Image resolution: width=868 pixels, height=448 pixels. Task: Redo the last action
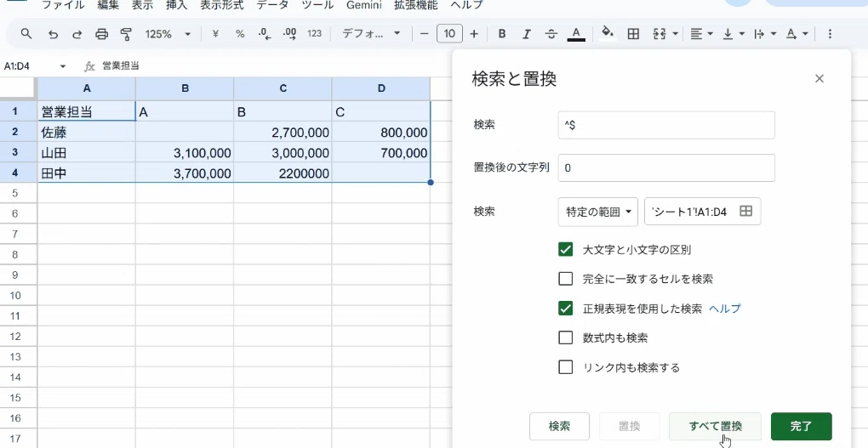click(77, 34)
